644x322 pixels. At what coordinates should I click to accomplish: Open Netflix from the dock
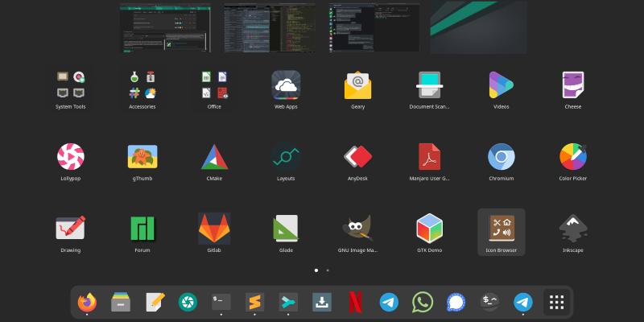(355, 302)
